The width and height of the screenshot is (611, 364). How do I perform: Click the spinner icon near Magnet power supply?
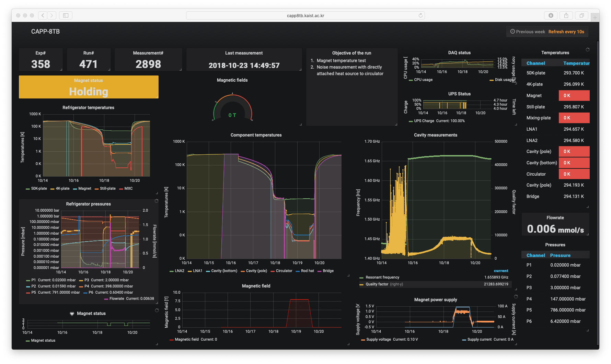point(516,297)
